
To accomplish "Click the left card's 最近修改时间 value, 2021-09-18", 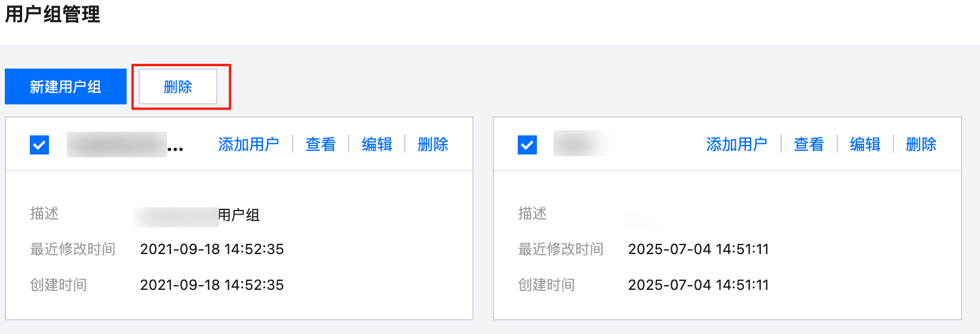I will pos(212,249).
